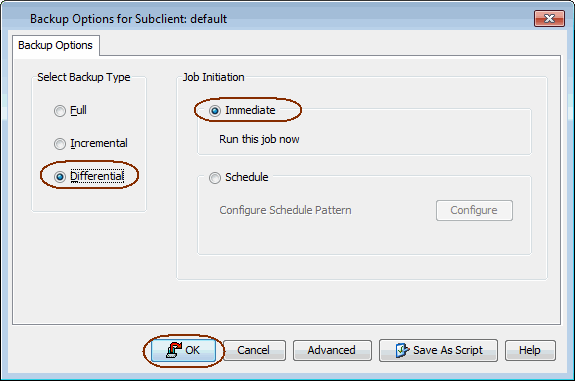Click the Differential label text
The height and width of the screenshot is (381, 575).
coord(97,176)
